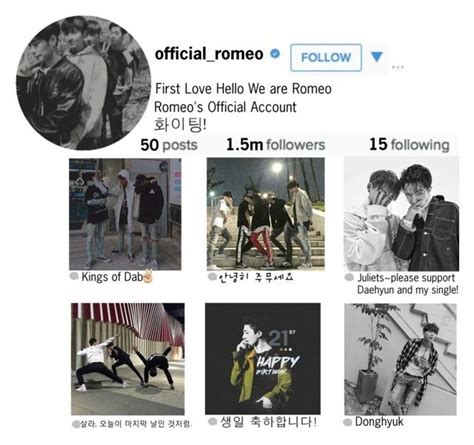The width and height of the screenshot is (474, 445).
Task: Open the Daehyun single support post
Action: point(401,214)
